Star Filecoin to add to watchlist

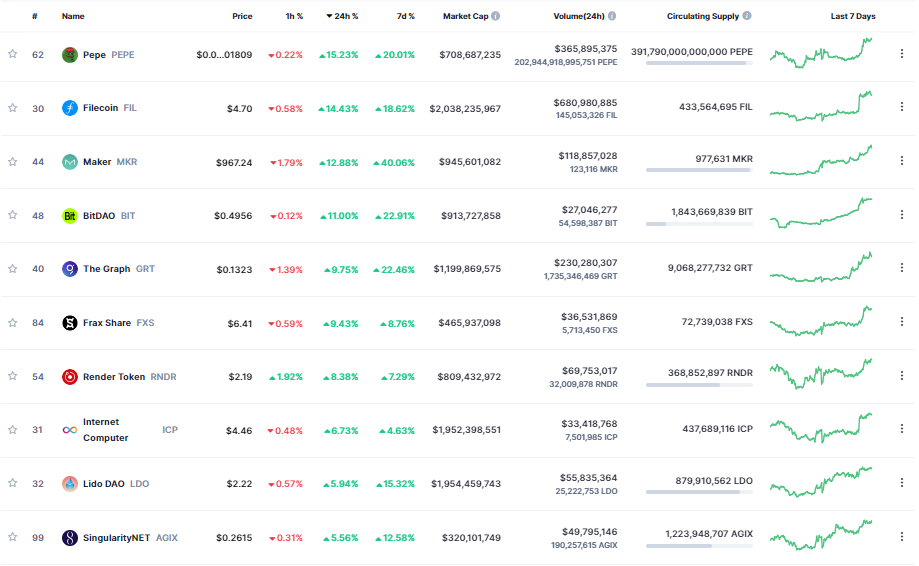tap(12, 108)
